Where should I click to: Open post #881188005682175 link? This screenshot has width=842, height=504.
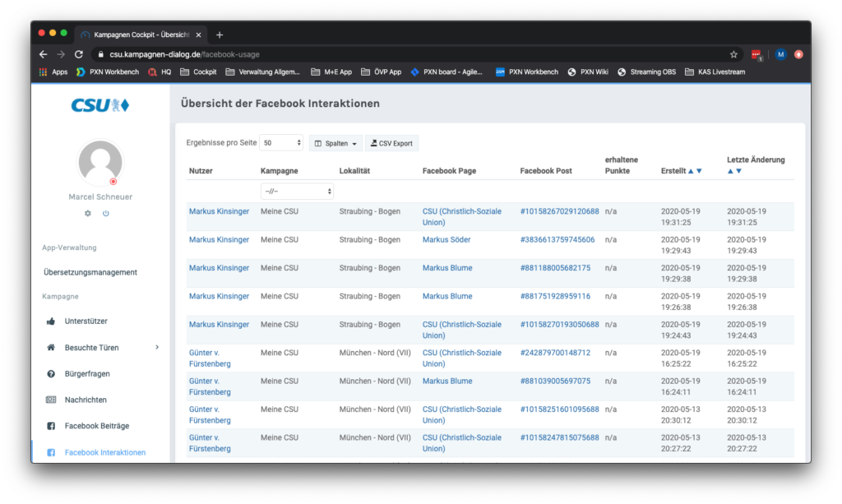pos(555,268)
